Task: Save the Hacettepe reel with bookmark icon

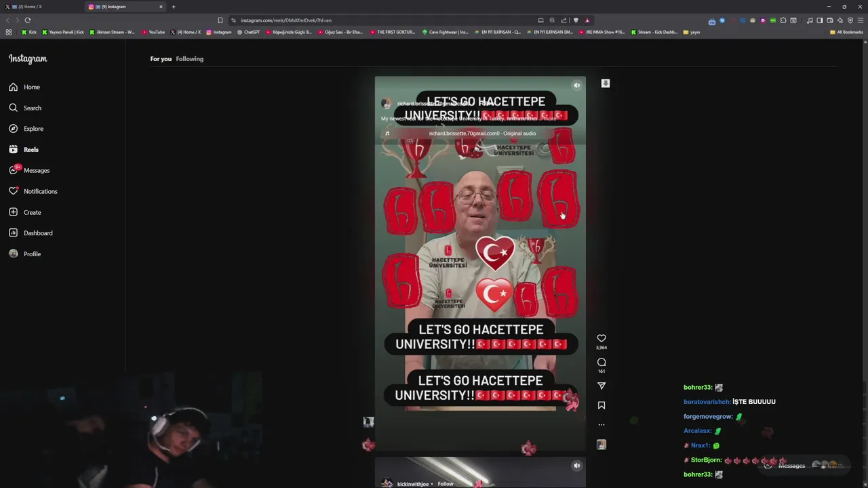Action: point(601,405)
